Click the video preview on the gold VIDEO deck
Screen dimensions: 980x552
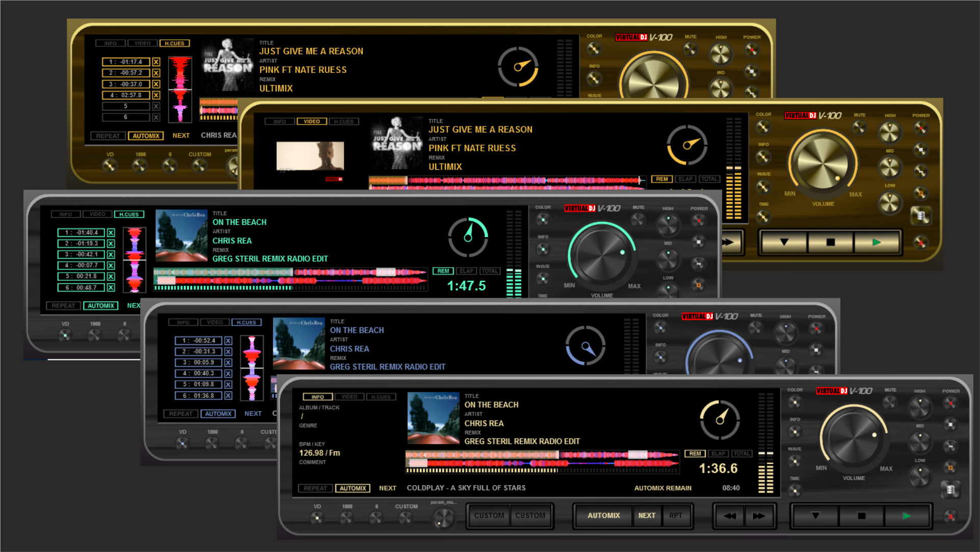(x=310, y=156)
